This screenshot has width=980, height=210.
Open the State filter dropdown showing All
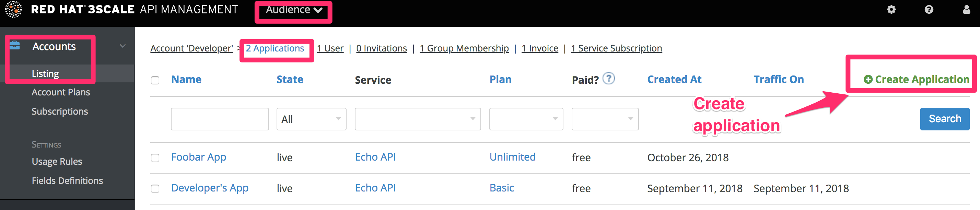pyautogui.click(x=311, y=119)
